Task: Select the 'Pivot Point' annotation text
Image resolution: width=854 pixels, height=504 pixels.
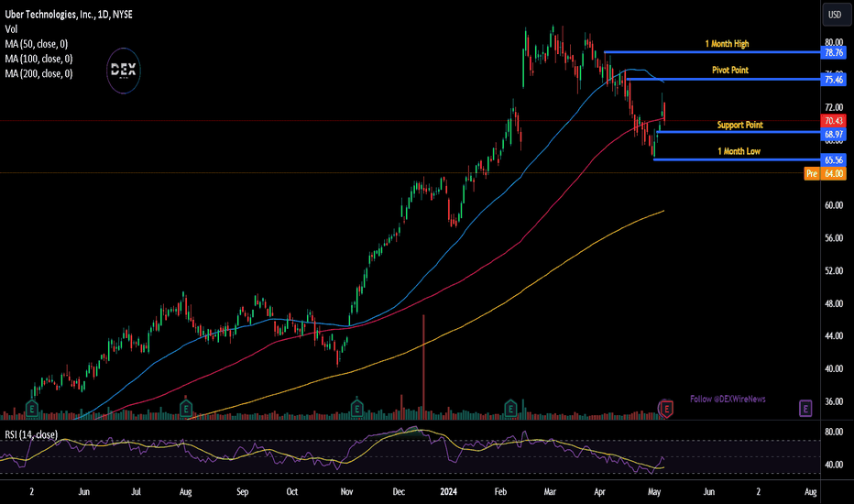Action: point(729,70)
